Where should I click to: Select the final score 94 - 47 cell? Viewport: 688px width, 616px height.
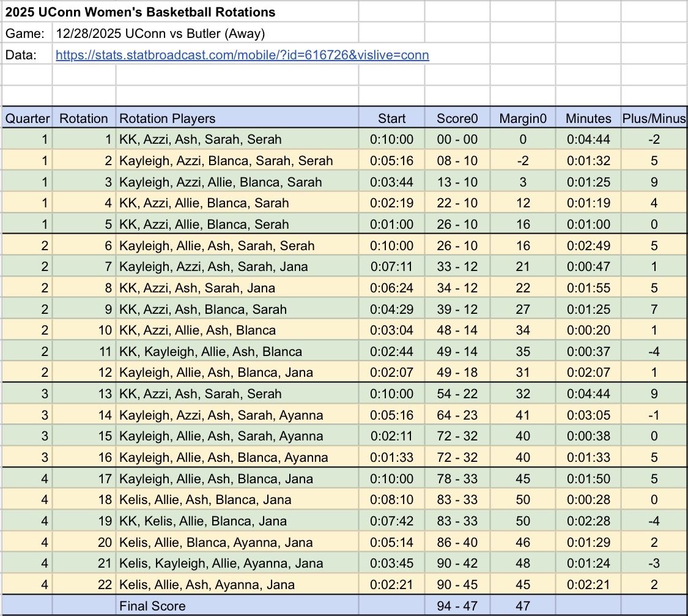tap(457, 606)
